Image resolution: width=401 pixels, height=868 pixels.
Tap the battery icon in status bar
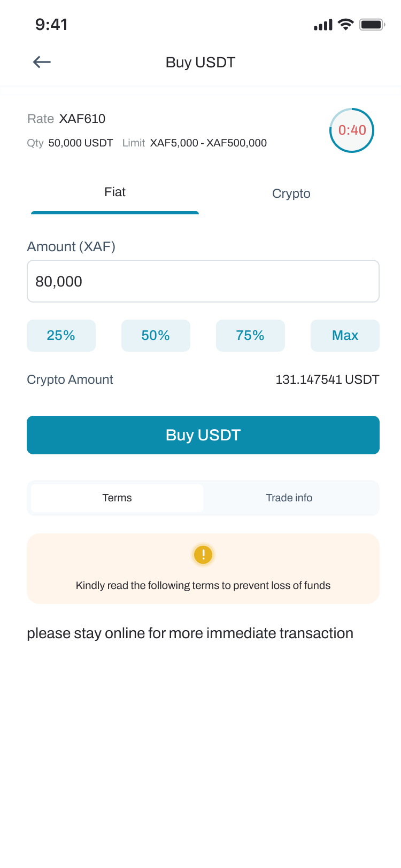[x=372, y=25]
